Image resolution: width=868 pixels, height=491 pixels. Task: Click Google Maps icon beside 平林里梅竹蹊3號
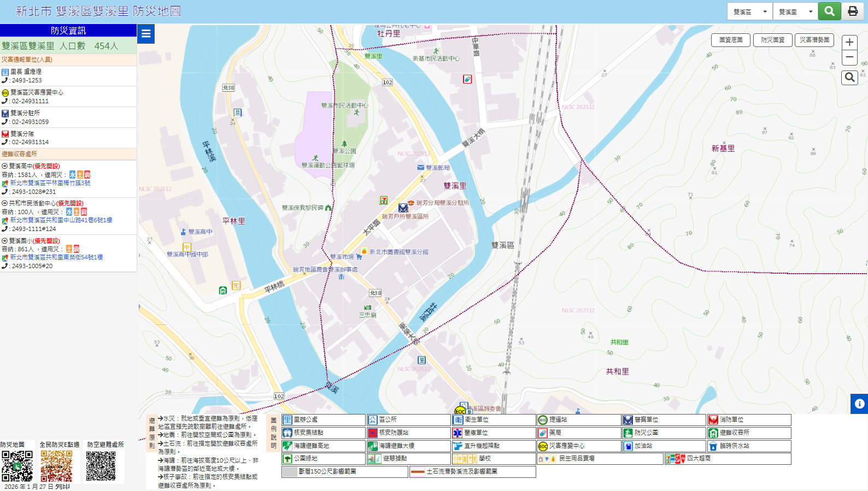[x=5, y=184]
